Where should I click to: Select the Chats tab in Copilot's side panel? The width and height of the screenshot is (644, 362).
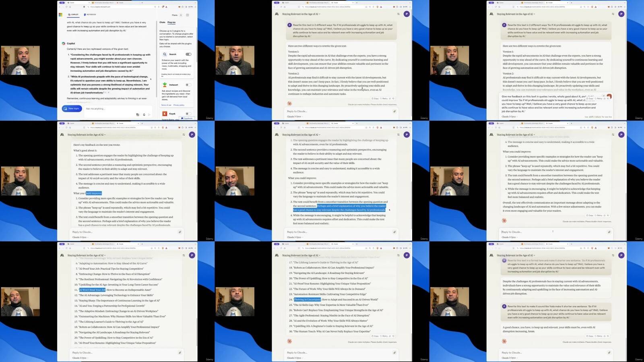[162, 23]
